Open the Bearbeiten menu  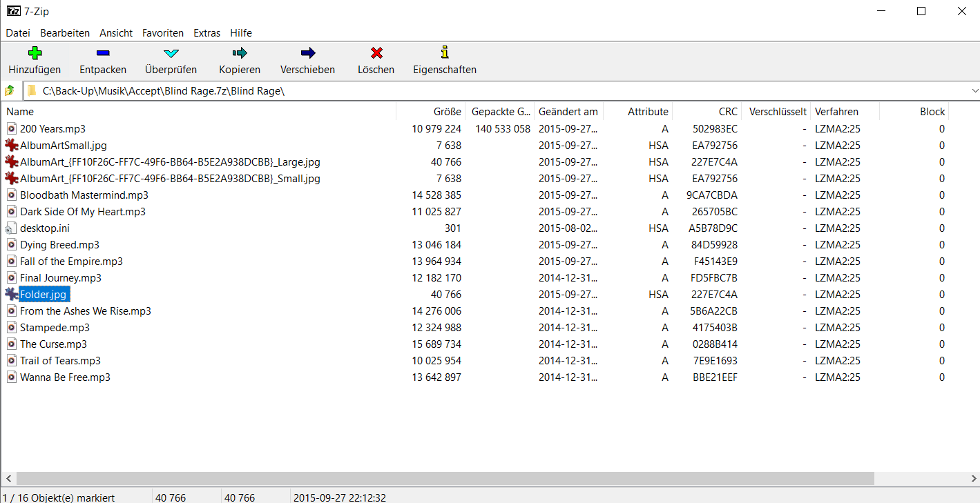click(x=65, y=33)
